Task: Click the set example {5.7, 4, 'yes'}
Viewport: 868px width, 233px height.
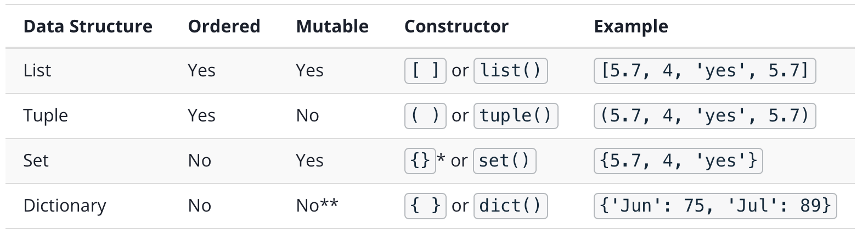Action: pos(678,160)
